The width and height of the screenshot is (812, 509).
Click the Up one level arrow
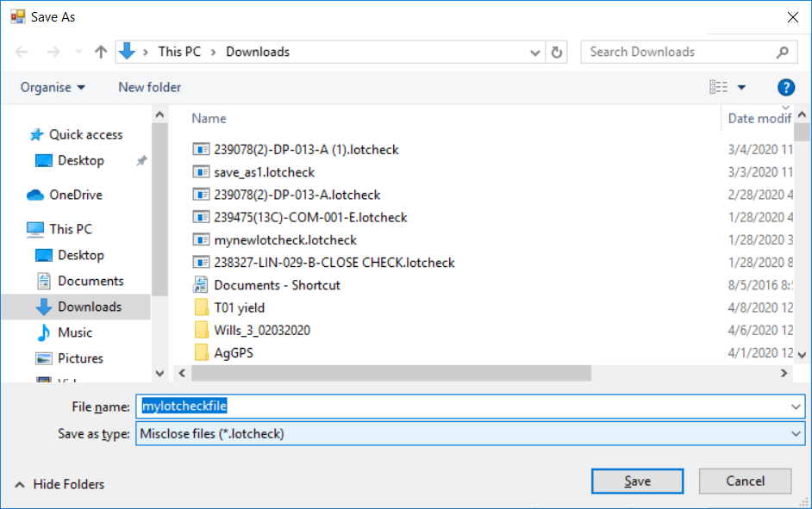coord(101,52)
